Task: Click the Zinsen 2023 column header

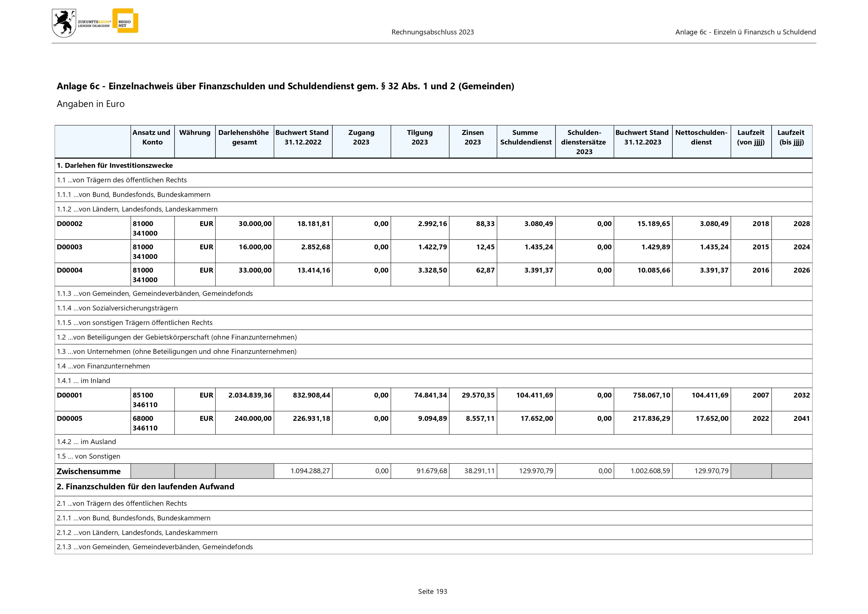Action: click(472, 138)
